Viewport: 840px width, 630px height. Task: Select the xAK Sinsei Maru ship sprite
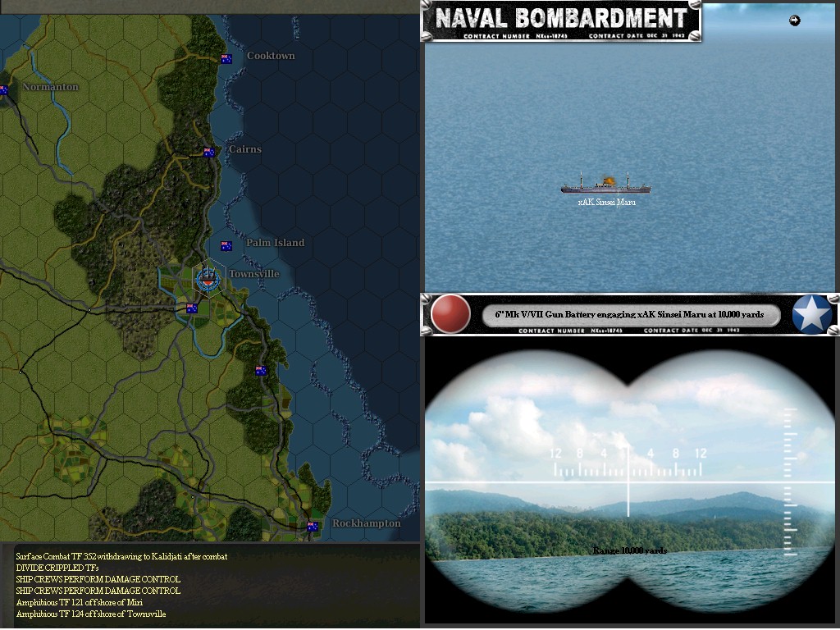click(605, 183)
